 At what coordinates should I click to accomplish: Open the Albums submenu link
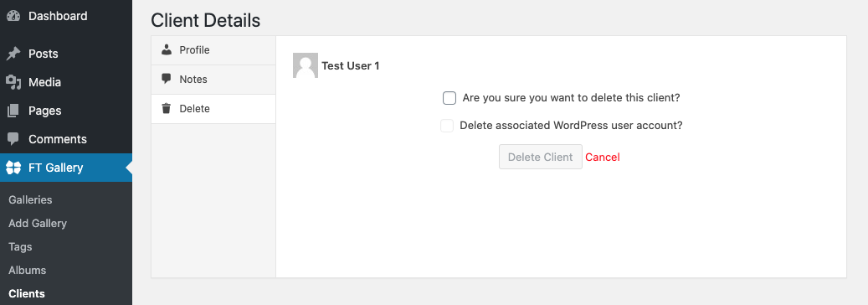[x=27, y=271]
